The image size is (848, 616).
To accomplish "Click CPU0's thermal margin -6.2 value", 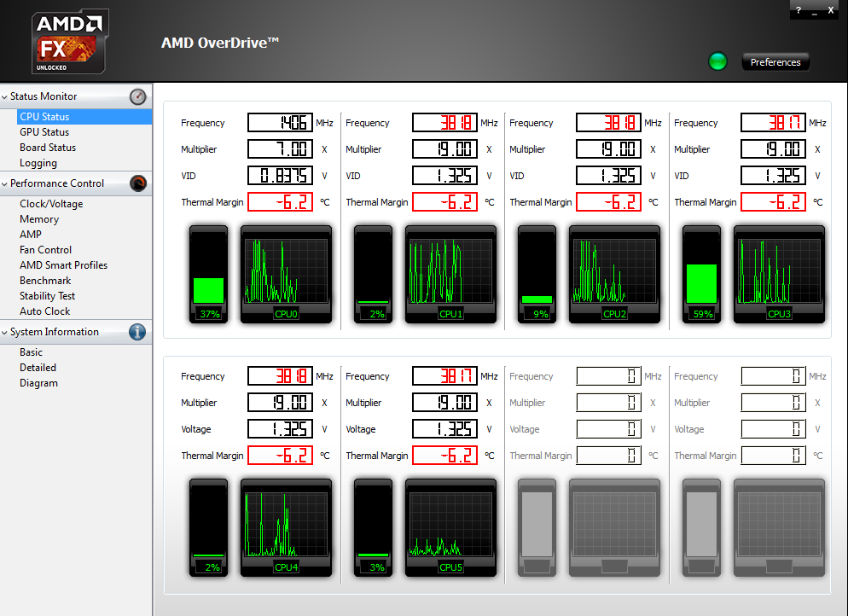I will point(280,202).
